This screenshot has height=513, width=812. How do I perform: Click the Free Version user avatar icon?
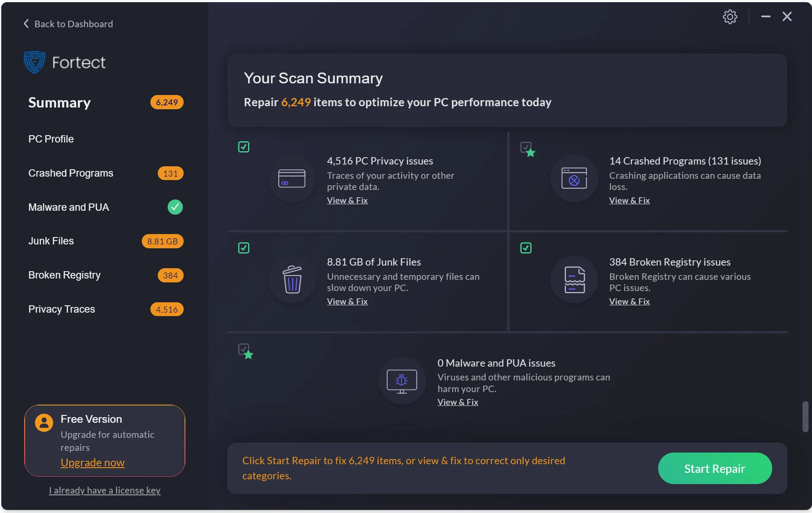point(44,422)
